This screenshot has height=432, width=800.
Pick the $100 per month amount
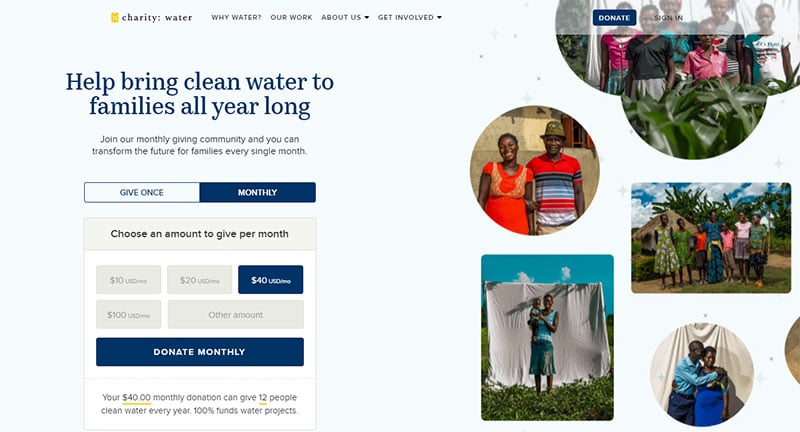pos(129,314)
